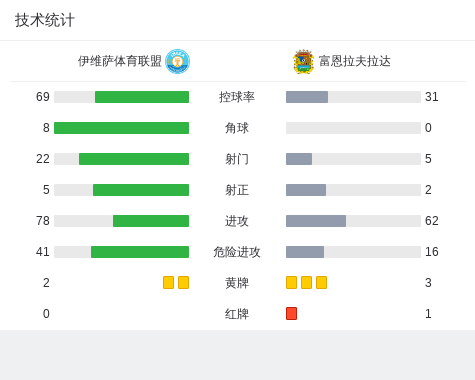Click 伊维萨体育联盟's leftmost yellow card icon
475x380 pixels.
pyautogui.click(x=168, y=282)
